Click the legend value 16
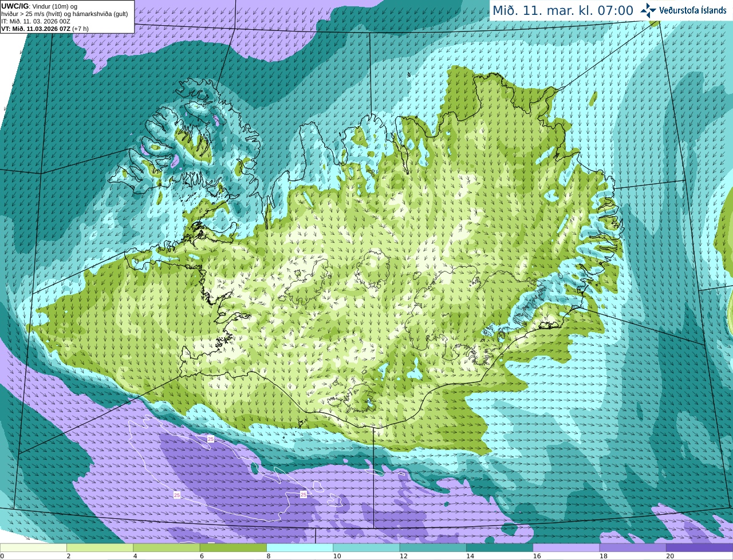 pos(537,556)
